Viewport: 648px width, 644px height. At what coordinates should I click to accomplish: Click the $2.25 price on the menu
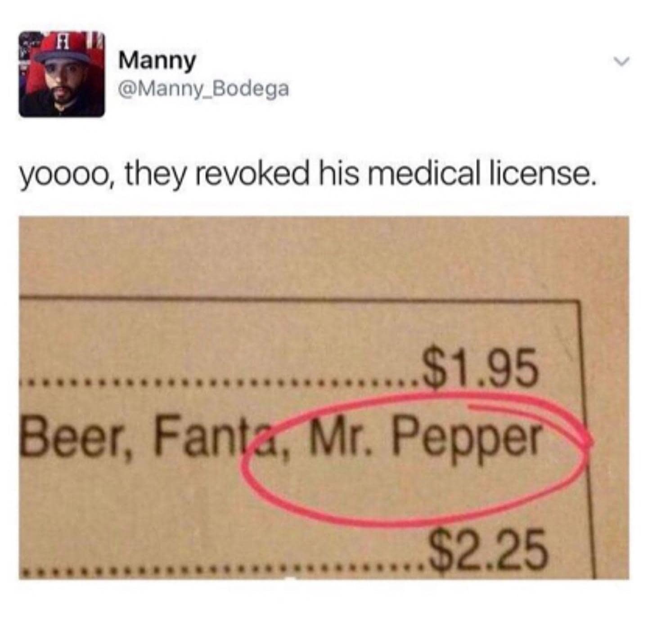click(x=487, y=548)
